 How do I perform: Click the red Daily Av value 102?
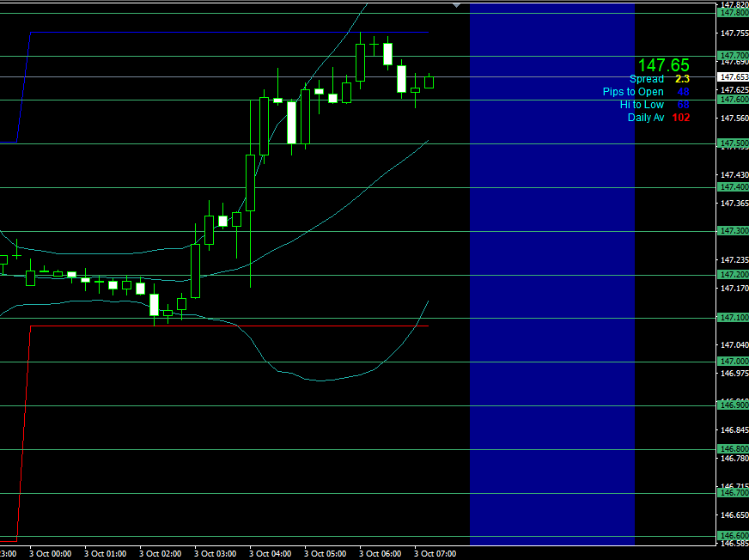681,118
